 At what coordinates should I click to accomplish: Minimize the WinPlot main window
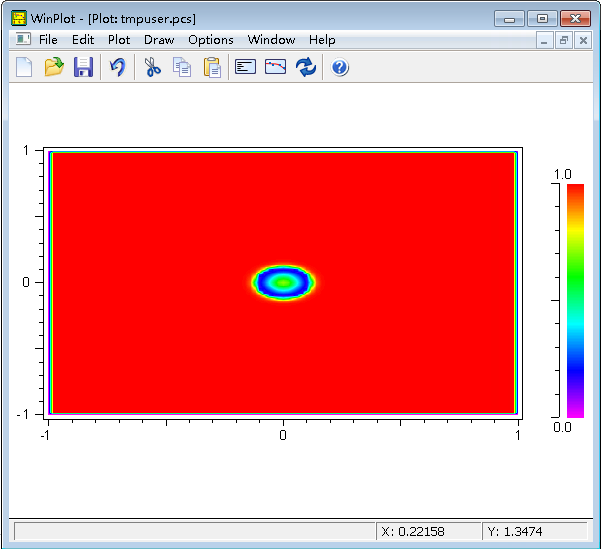point(509,18)
